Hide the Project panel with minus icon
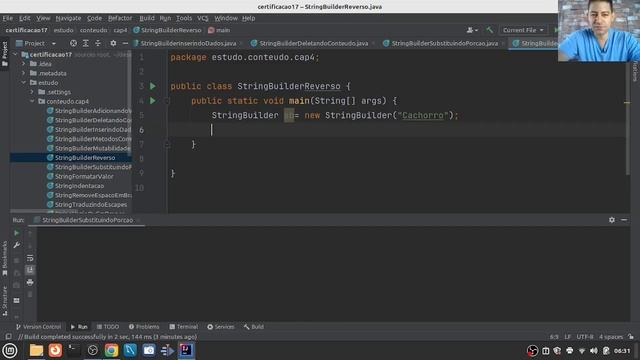 tap(125, 43)
